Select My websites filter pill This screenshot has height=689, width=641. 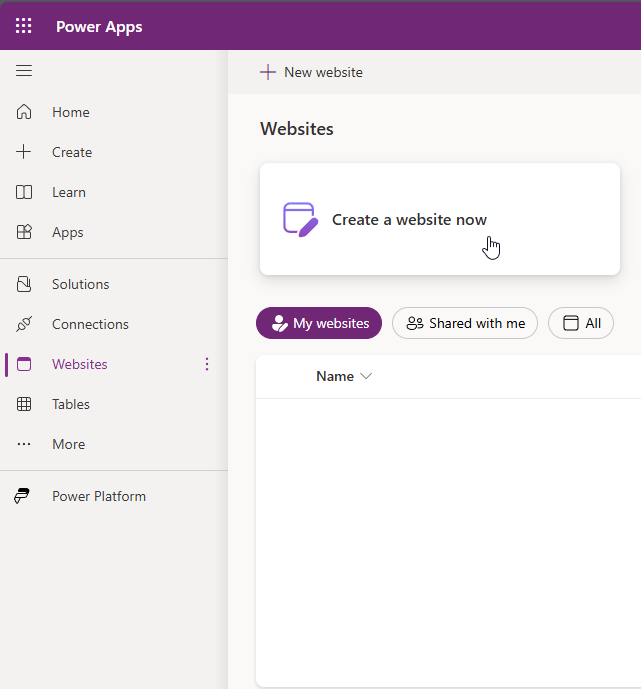click(x=319, y=323)
